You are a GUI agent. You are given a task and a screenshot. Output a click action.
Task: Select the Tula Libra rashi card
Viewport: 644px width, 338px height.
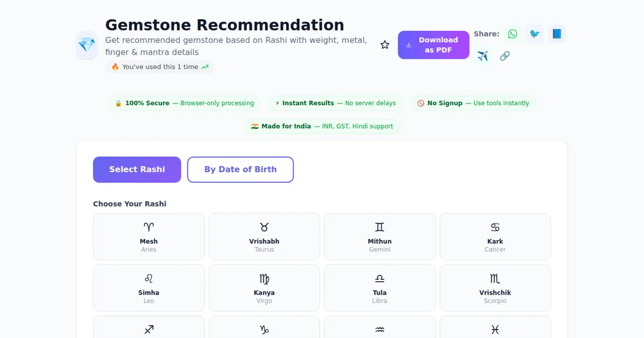(x=379, y=288)
